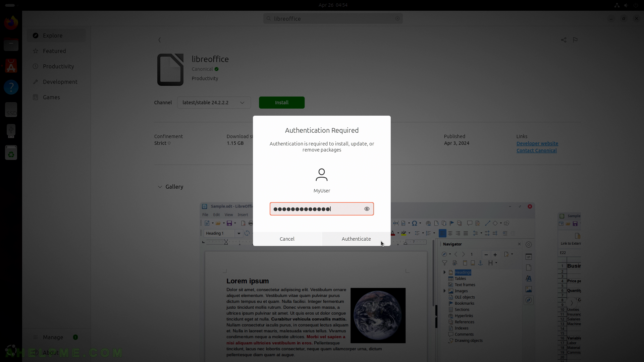
Task: Select Development in the sidebar
Action: (56, 82)
